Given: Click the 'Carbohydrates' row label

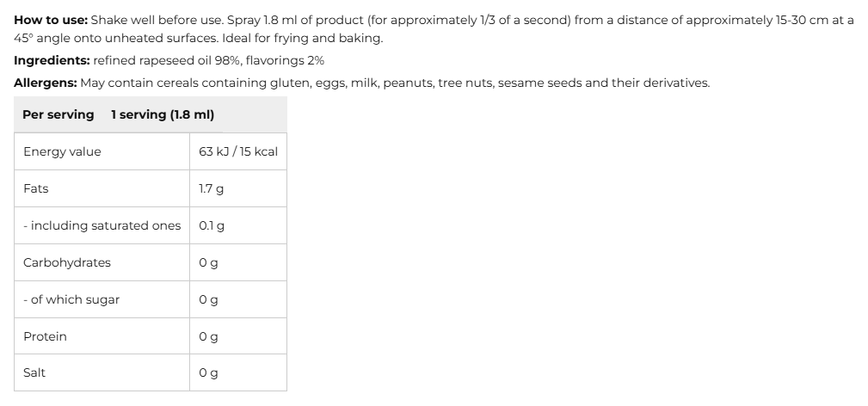Looking at the screenshot, I should 67,262.
